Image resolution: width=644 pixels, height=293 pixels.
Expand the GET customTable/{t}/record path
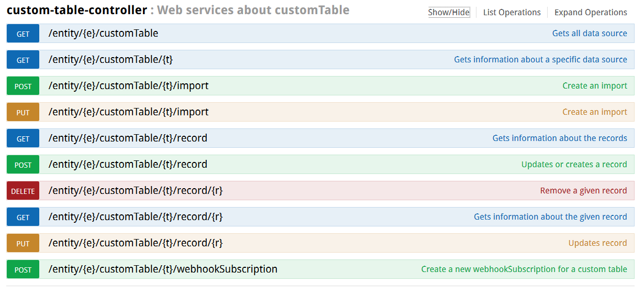pos(128,138)
